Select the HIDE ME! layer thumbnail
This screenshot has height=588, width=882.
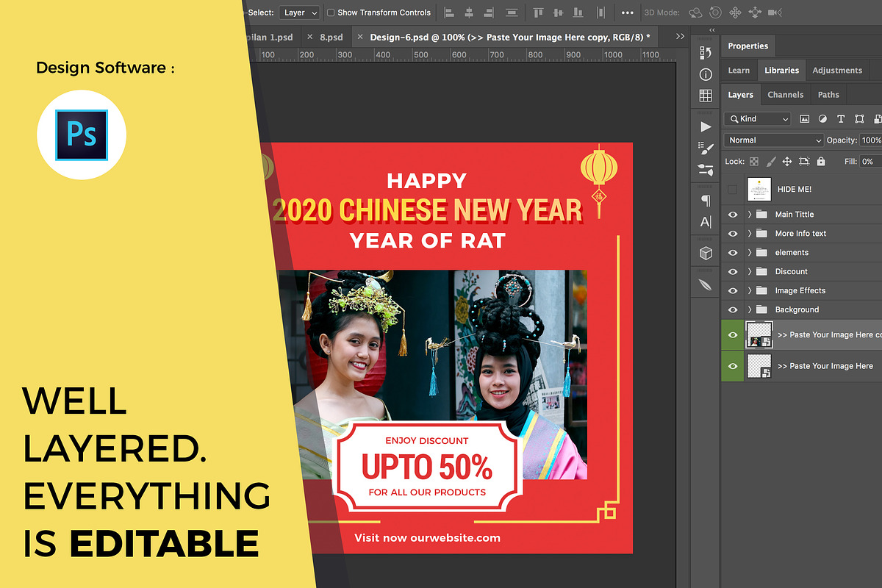759,190
